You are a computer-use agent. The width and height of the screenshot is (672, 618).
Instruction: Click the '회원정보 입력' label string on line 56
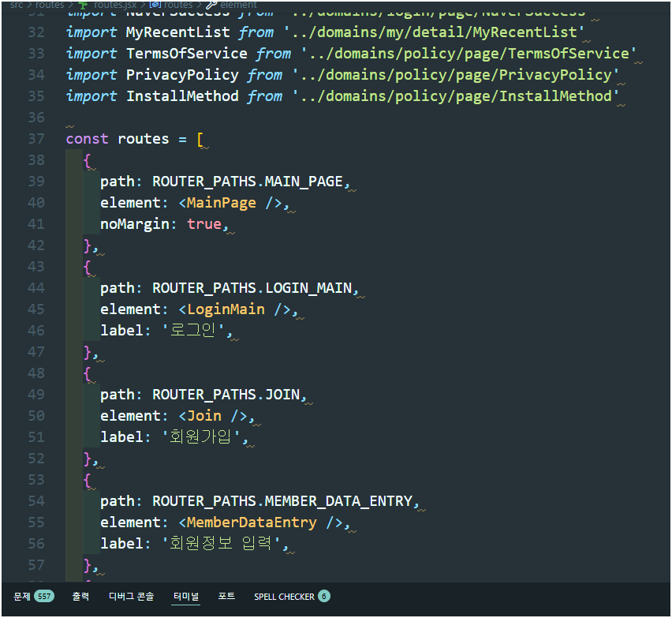pos(221,543)
